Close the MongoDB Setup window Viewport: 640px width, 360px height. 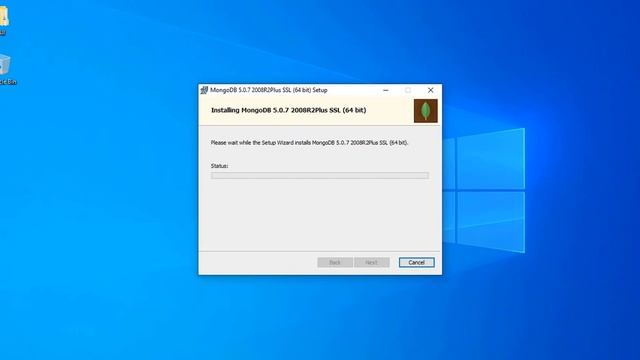pyautogui.click(x=430, y=90)
